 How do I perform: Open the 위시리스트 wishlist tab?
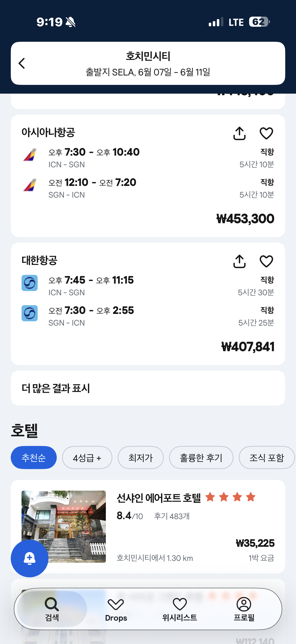coord(180,609)
